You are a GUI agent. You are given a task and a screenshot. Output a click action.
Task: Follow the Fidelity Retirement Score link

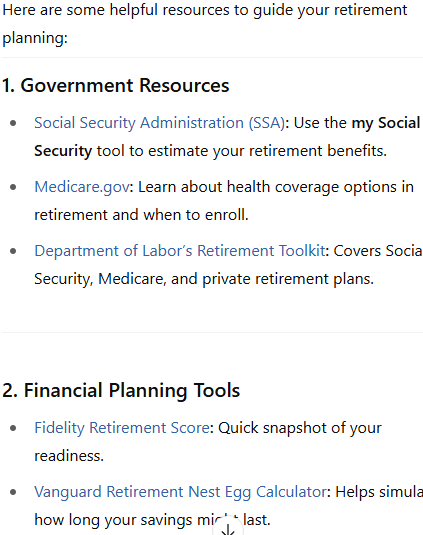[122, 428]
